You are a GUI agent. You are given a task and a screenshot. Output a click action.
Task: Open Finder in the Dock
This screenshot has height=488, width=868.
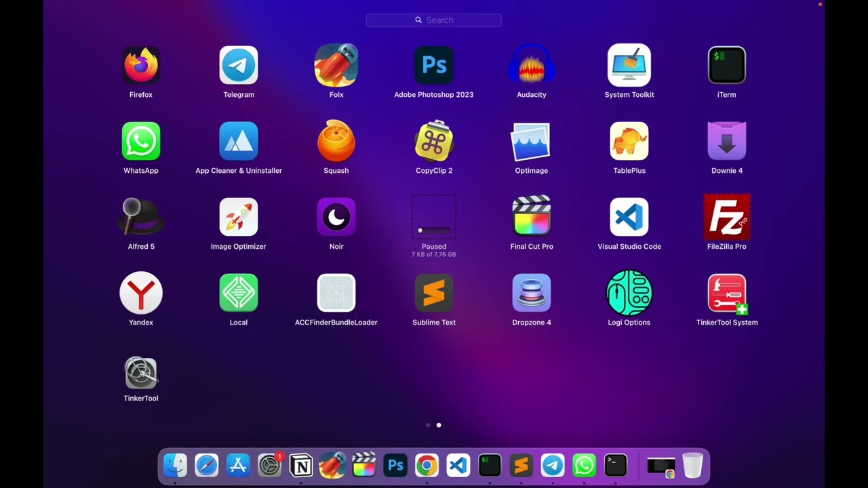pyautogui.click(x=175, y=466)
